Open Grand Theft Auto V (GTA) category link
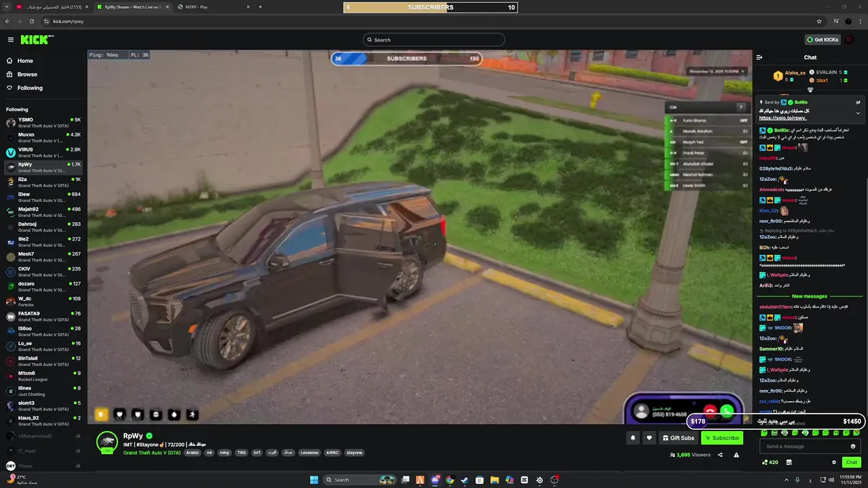 152,453
